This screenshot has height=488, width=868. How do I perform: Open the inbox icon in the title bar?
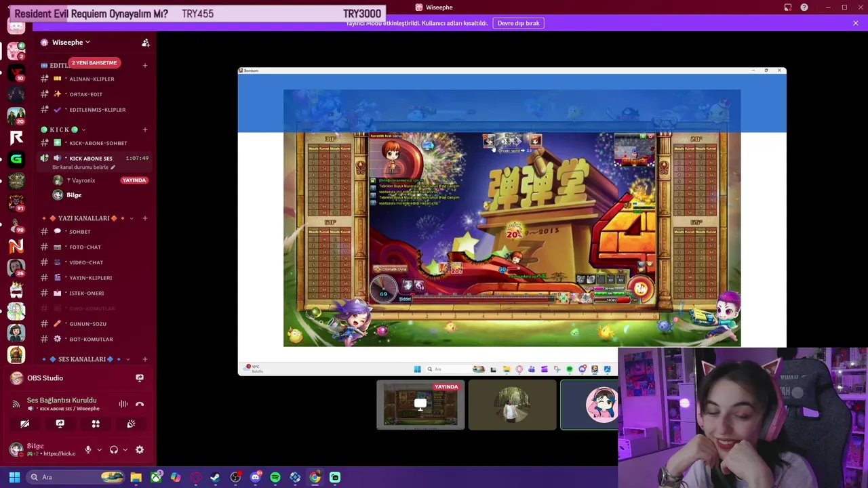tap(788, 7)
